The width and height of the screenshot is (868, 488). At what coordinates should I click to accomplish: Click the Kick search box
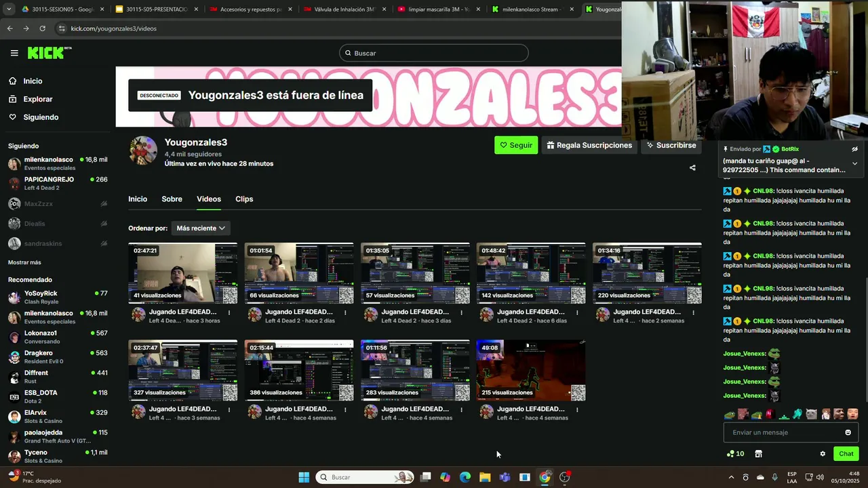click(434, 53)
